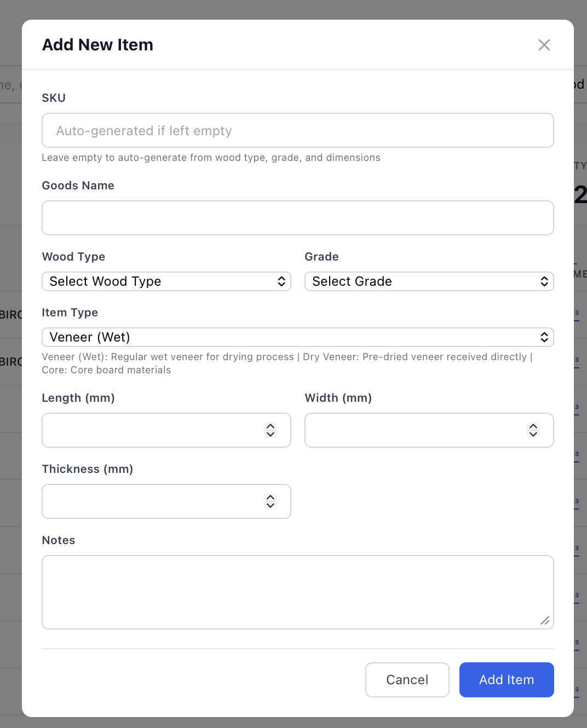This screenshot has width=587, height=728.
Task: Open the Select Grade dropdown
Action: point(429,281)
